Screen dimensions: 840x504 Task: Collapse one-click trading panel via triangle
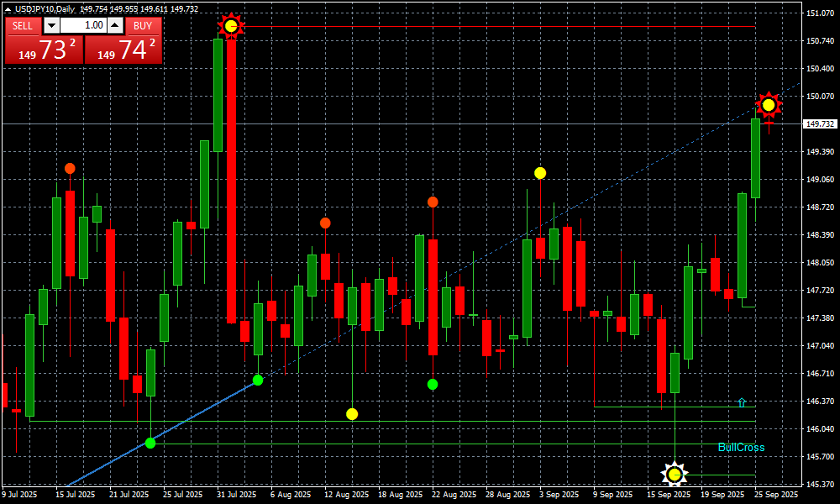click(x=8, y=8)
